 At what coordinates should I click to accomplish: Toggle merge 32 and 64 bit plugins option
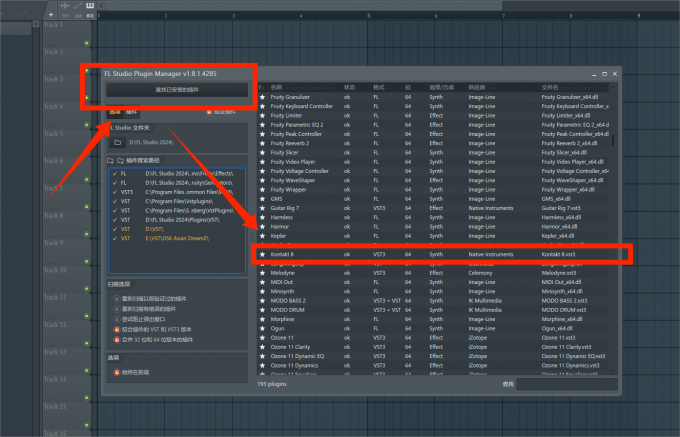coord(117,340)
